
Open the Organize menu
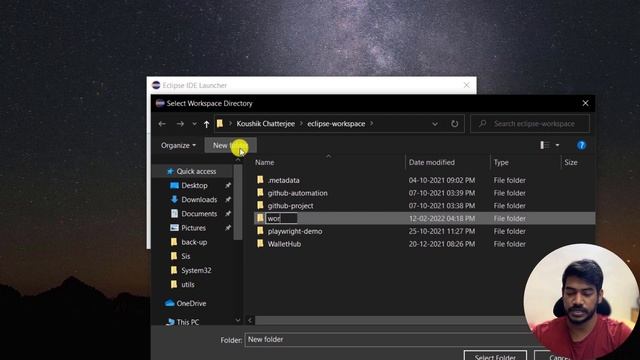(x=178, y=145)
